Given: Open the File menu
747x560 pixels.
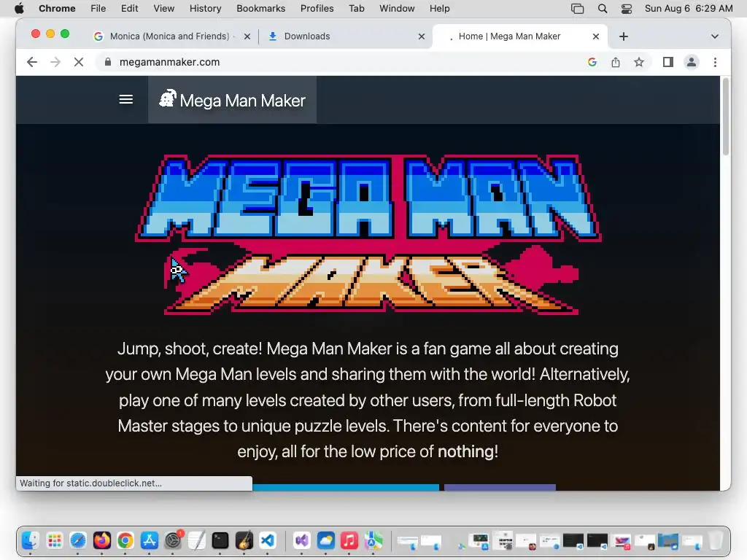Looking at the screenshot, I should point(98,8).
